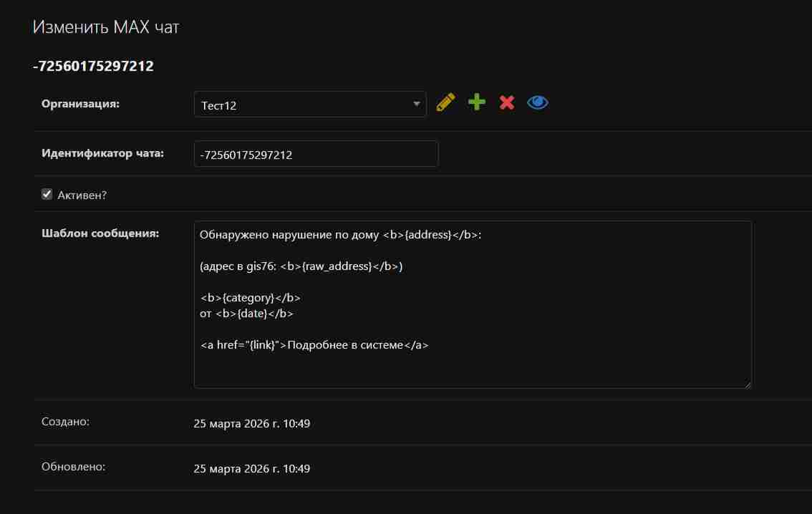Grab the textarea resize handle corner
812x514 pixels.
pos(748,384)
